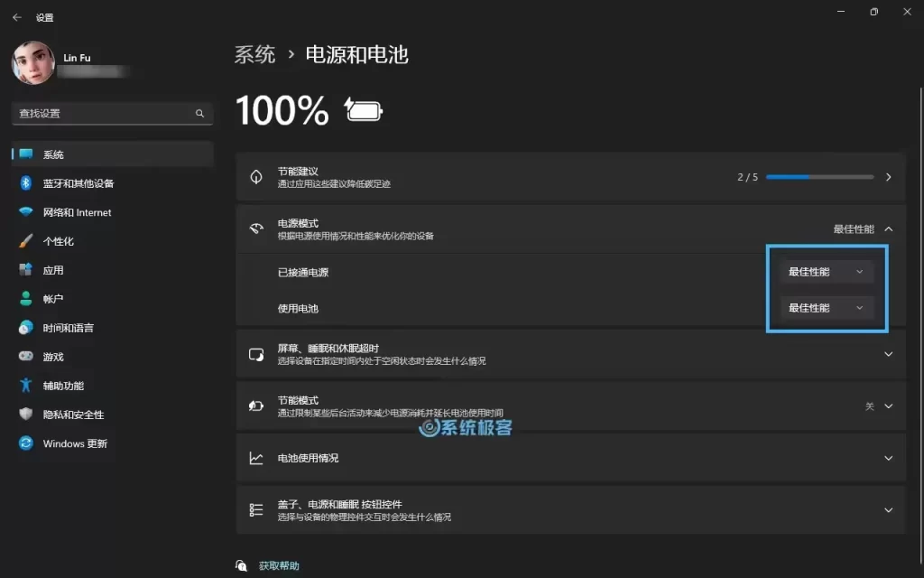The image size is (924, 578).
Task: Click the 节能建议 progress bar
Action: click(821, 177)
